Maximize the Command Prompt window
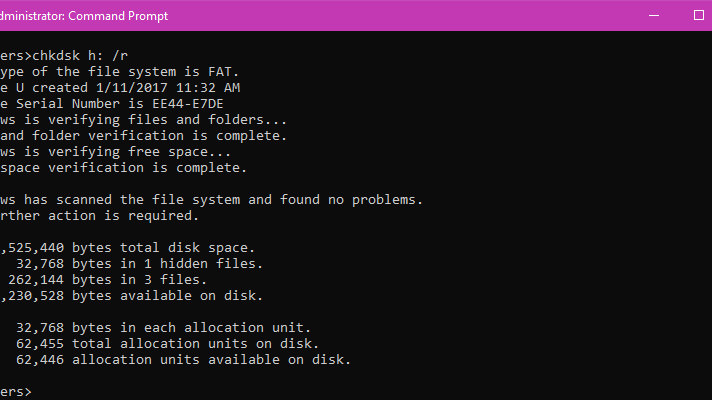 (699, 15)
